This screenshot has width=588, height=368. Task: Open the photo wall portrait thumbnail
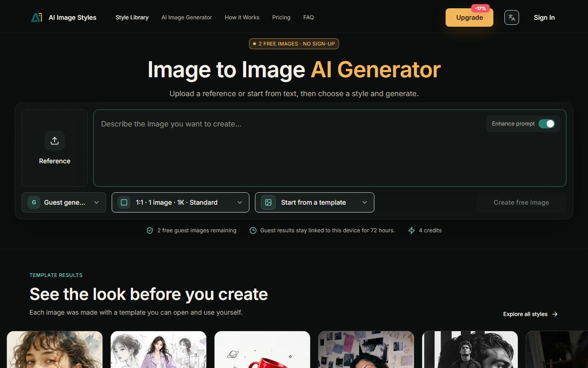point(366,350)
